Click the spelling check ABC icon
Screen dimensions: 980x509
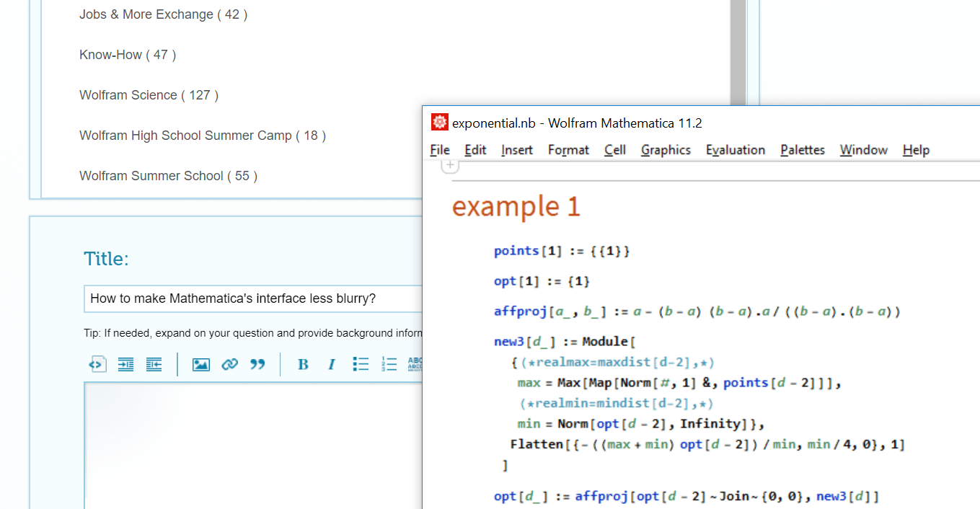416,364
